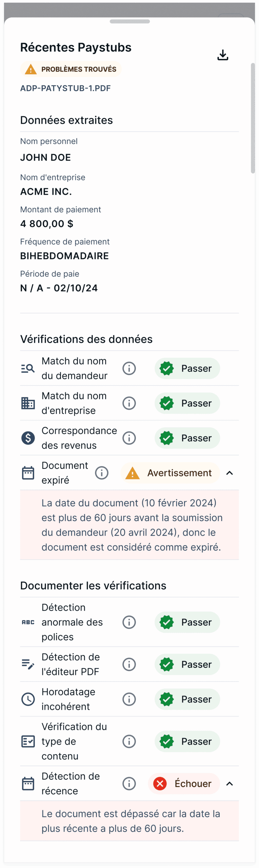Click Passer badge for Correspondance des revenus
Image resolution: width=259 pixels, height=868 pixels.
(x=187, y=438)
